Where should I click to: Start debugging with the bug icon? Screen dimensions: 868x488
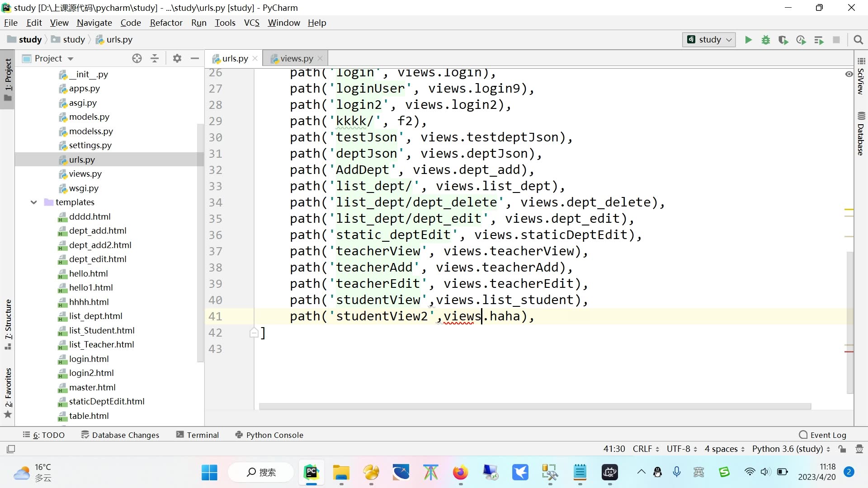coord(765,40)
